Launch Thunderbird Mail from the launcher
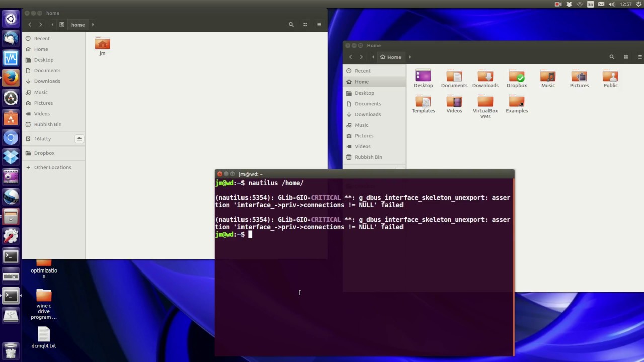Viewport: 644px width, 362px height. (11, 38)
